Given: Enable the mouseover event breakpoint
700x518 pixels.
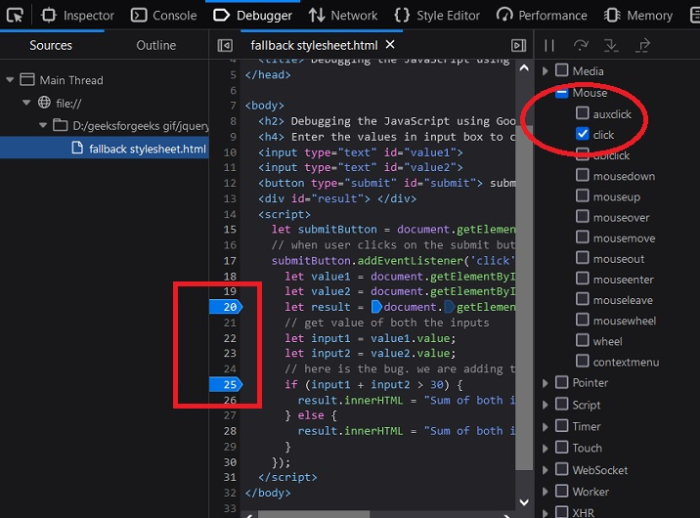Looking at the screenshot, I should point(582,216).
